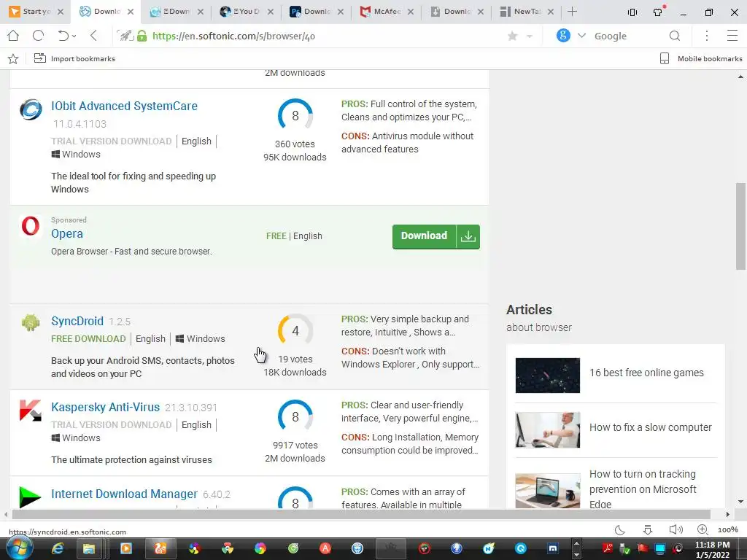This screenshot has height=560, width=747.
Task: Click the slow computer article thumbnail
Action: 547,430
